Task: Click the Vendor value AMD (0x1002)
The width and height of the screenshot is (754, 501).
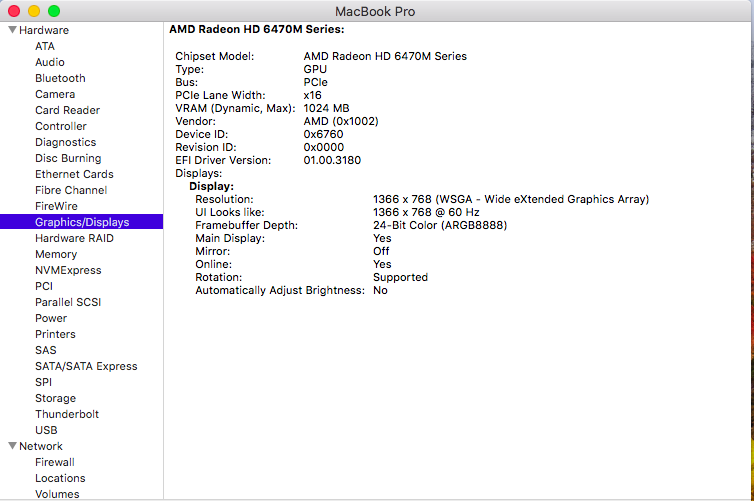Action: (x=341, y=121)
